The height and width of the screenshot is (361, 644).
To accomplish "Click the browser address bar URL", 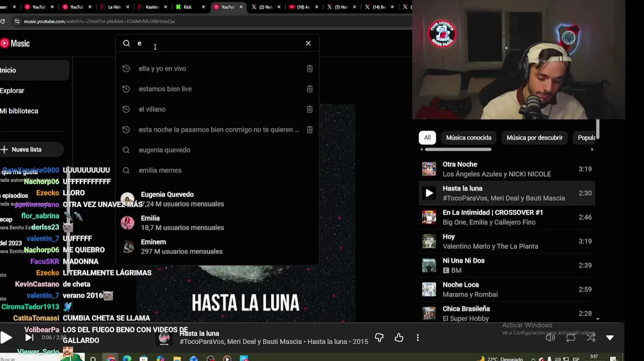I will (x=99, y=22).
